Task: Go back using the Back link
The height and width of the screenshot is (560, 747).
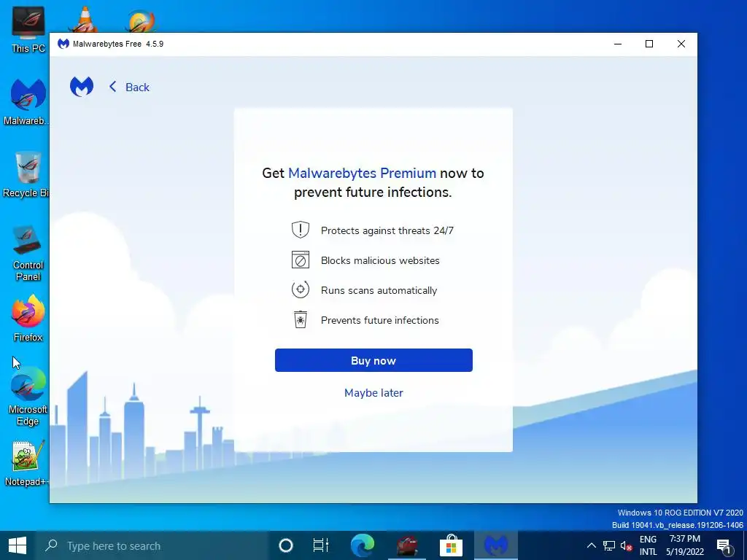Action: point(129,87)
